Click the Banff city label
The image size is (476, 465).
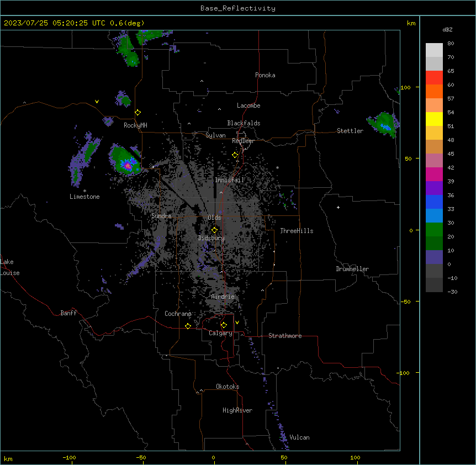pyautogui.click(x=68, y=313)
